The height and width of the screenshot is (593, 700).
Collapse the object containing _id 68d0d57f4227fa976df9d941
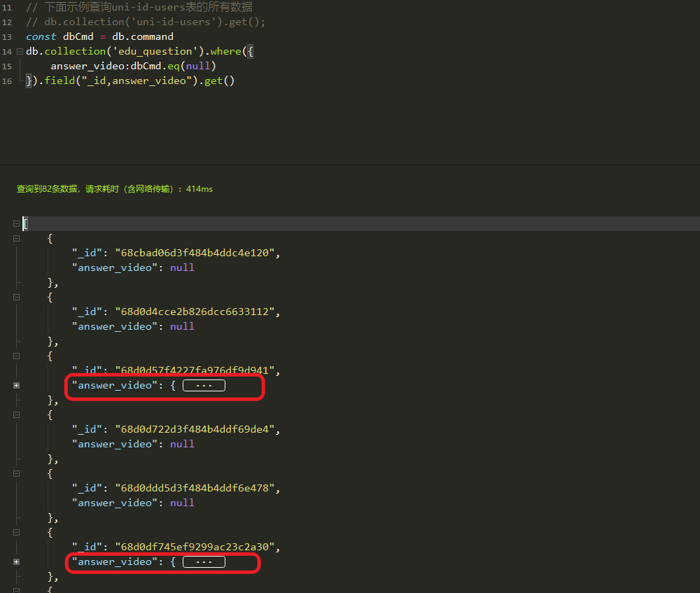click(x=16, y=356)
